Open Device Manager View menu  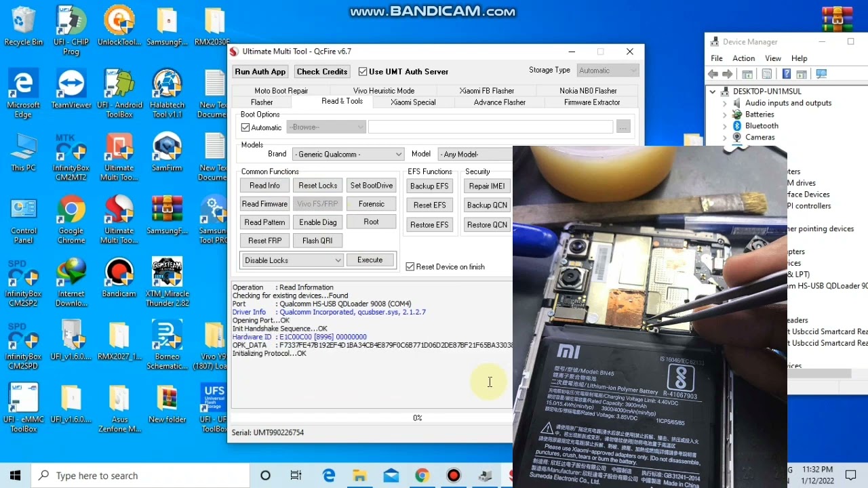(773, 59)
